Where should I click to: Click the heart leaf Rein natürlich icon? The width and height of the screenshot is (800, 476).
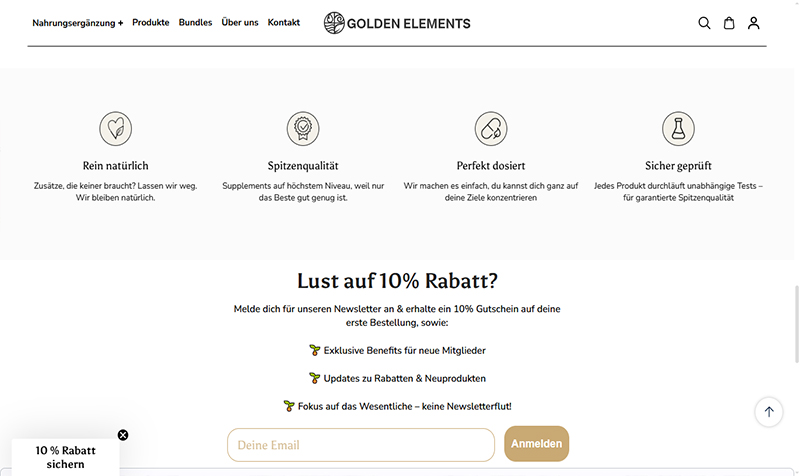tap(116, 129)
